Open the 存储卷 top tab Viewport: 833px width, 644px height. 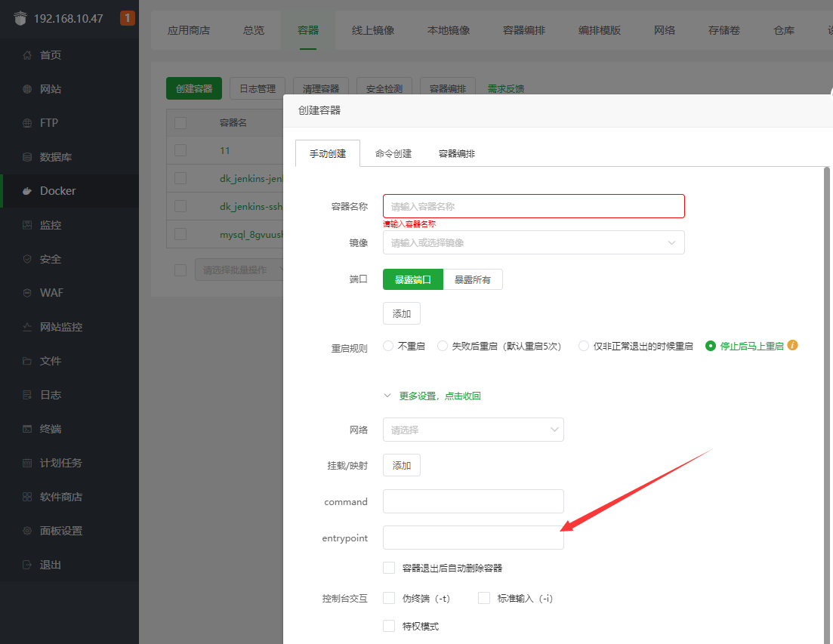(724, 31)
